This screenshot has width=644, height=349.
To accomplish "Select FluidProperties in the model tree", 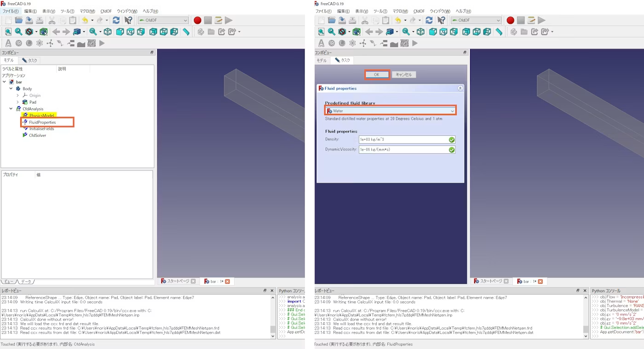I will (42, 122).
